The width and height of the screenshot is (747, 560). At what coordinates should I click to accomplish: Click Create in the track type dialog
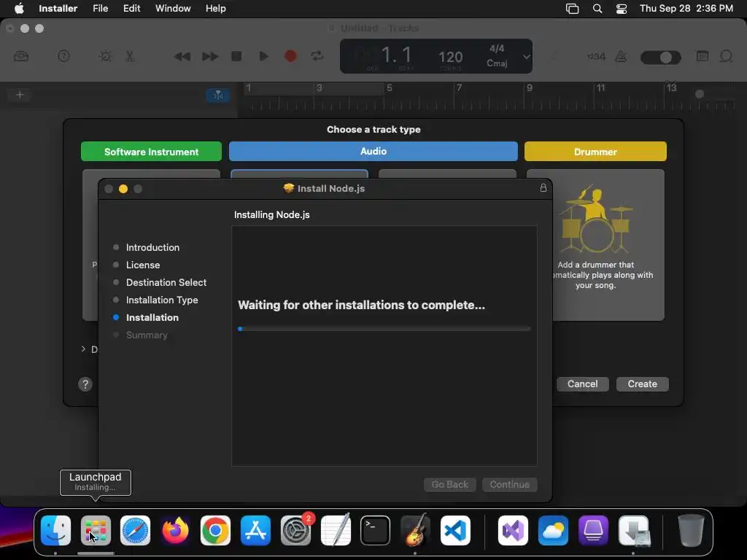pyautogui.click(x=642, y=384)
